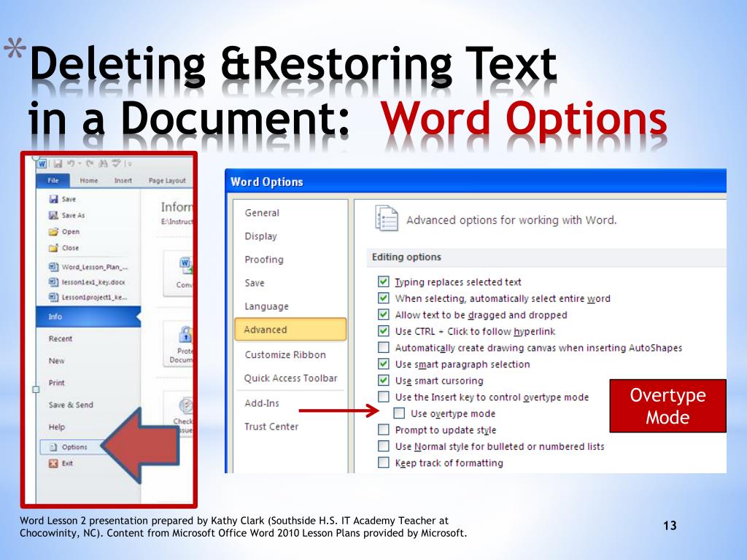Uncheck Typing replaces selected text

(384, 281)
